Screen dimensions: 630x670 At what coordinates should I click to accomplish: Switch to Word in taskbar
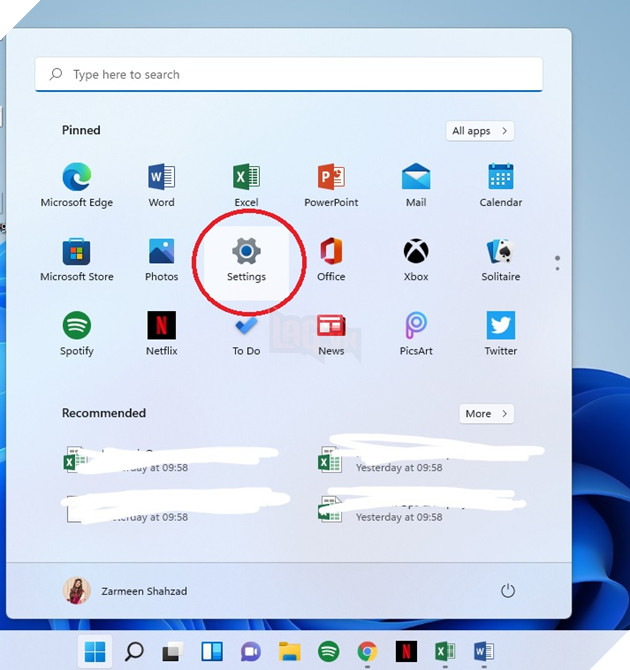pos(484,652)
